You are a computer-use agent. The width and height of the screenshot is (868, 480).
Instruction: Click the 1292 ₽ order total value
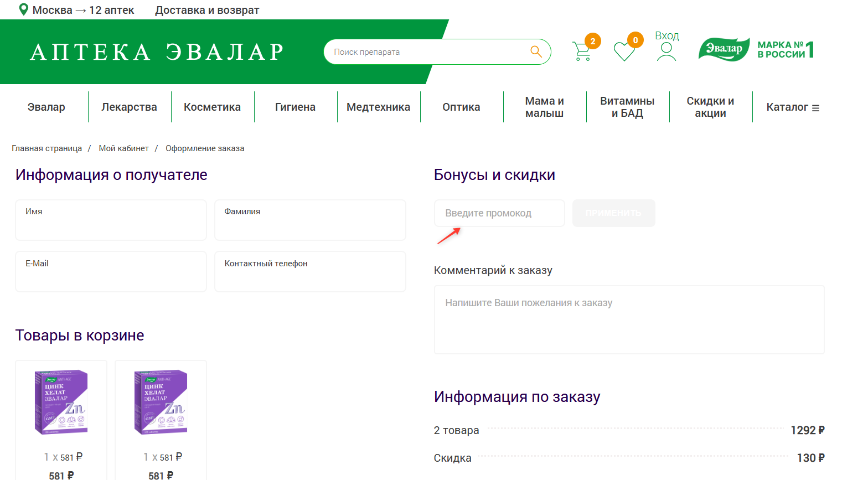(808, 430)
